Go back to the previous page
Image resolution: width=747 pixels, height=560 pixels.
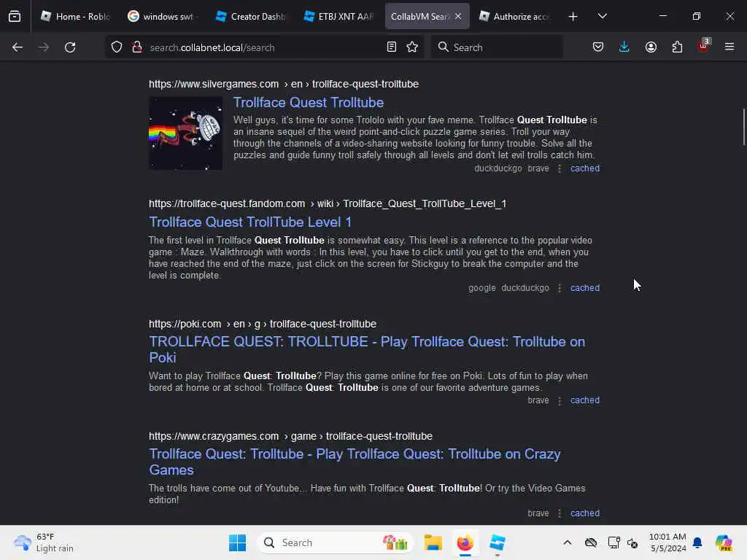pyautogui.click(x=18, y=47)
